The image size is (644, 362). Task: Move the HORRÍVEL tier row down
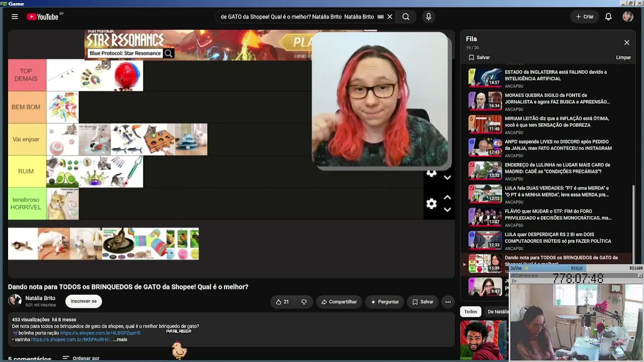447,210
